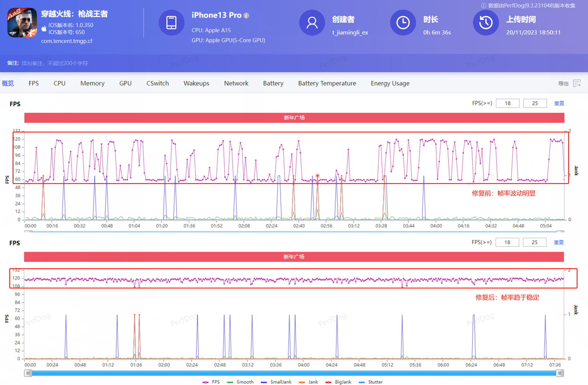Image resolution: width=588 pixels, height=385 pixels.
Task: Click the duration clock icon
Action: [403, 23]
